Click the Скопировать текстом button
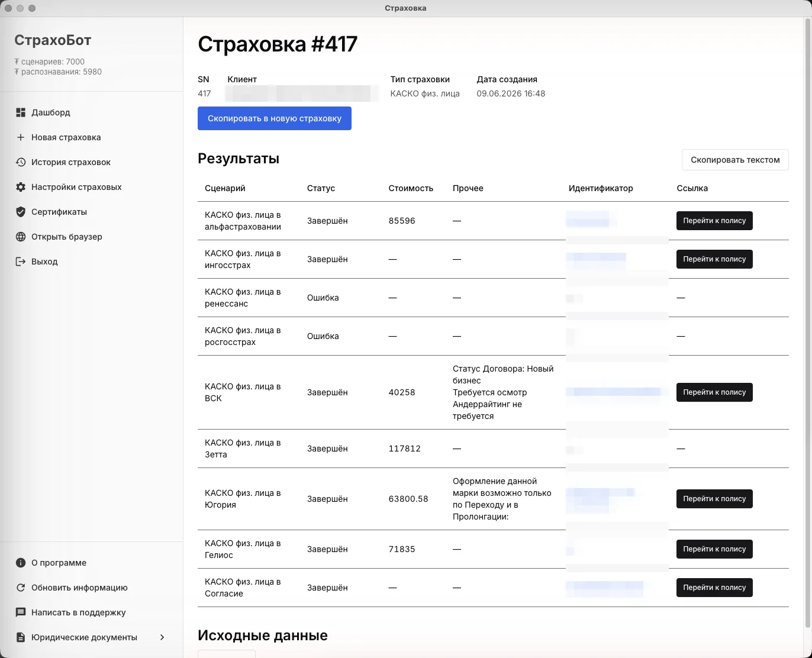 (x=735, y=160)
